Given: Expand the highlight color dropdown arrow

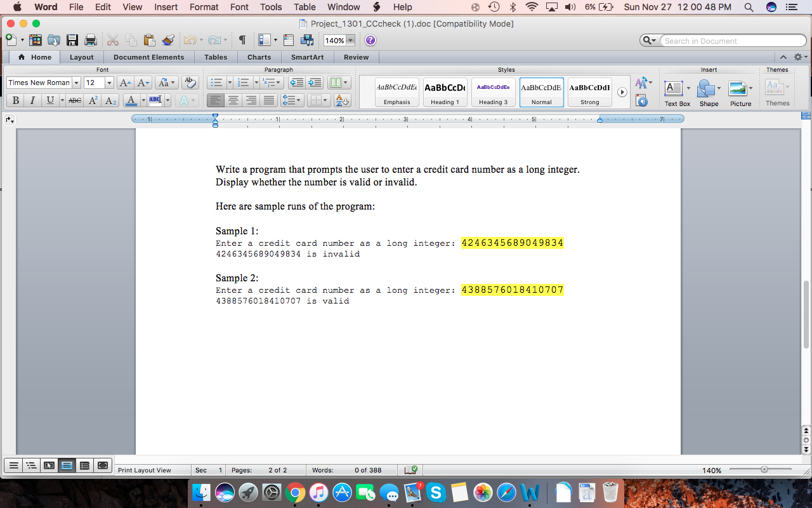Looking at the screenshot, I should [167, 100].
